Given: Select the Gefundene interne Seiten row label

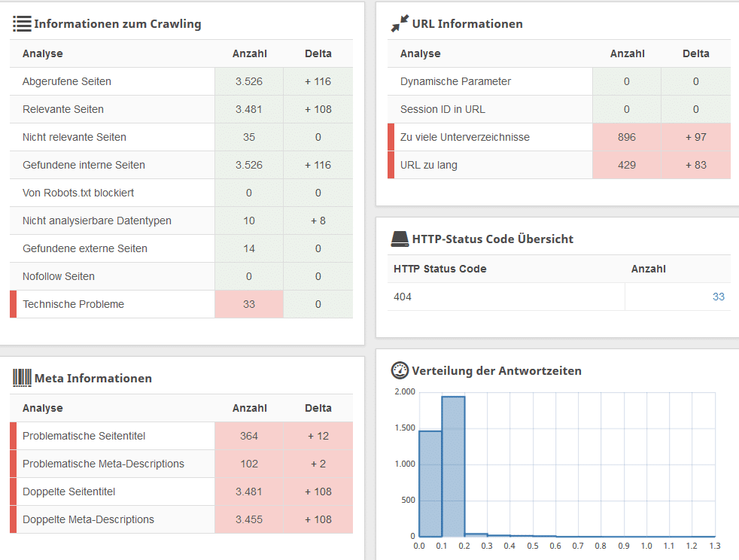Looking at the screenshot, I should [x=84, y=165].
